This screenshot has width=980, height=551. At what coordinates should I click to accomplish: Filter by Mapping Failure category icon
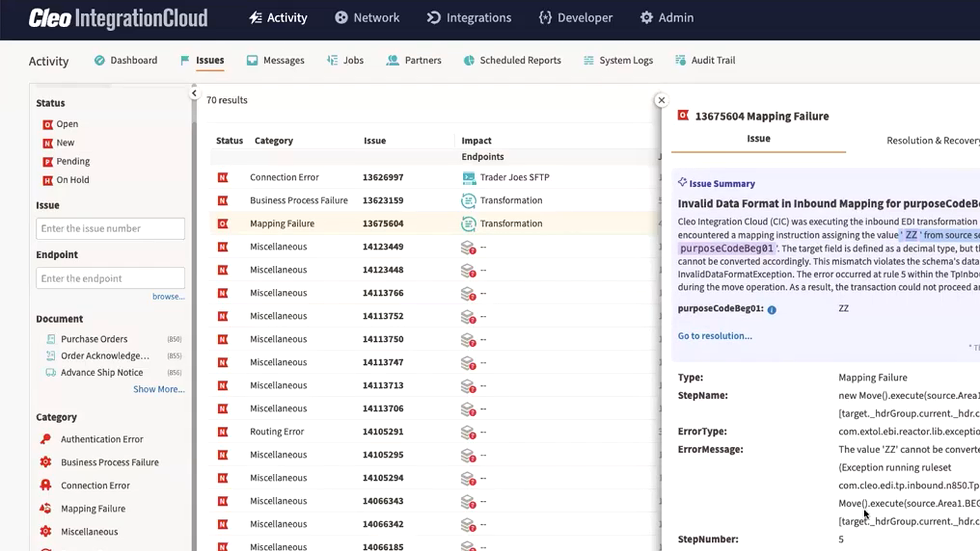pos(46,508)
